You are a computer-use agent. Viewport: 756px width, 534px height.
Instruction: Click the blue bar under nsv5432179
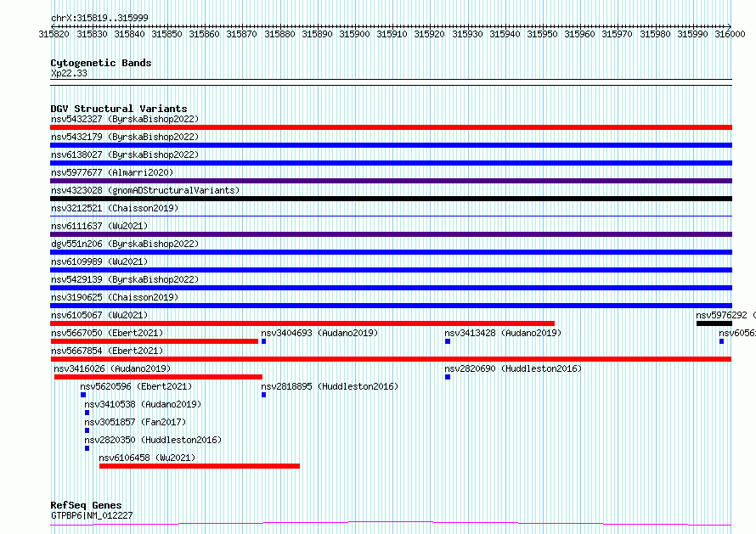(x=391, y=145)
